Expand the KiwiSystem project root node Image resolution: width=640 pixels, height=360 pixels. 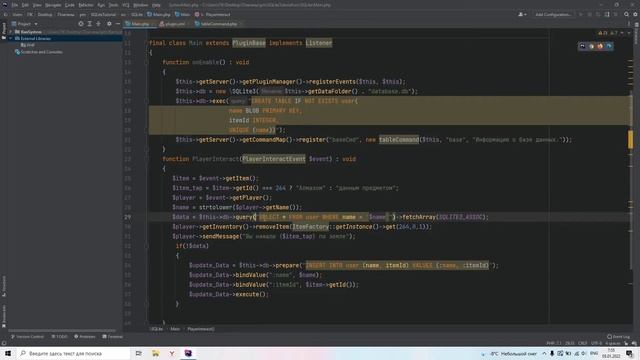click(11, 31)
